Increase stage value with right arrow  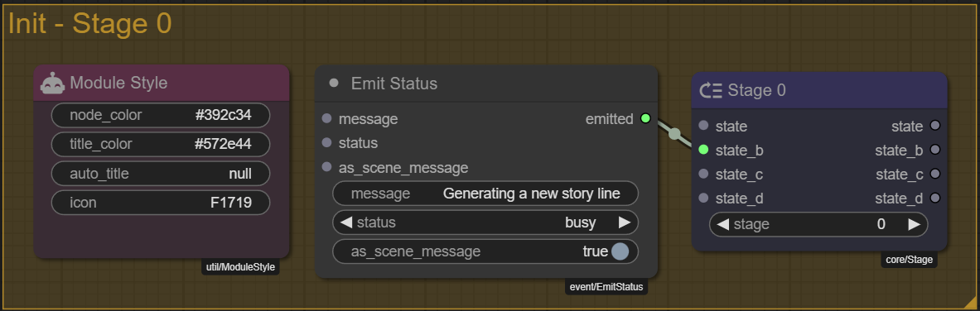click(x=914, y=224)
